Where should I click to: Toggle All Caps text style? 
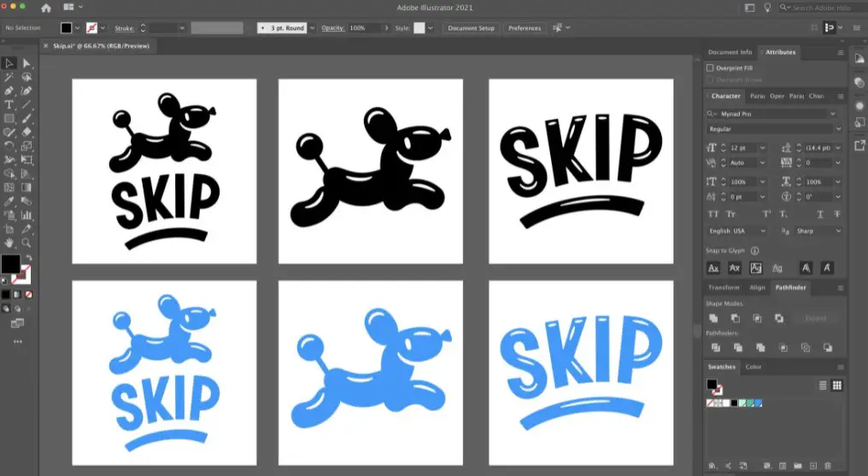tap(713, 214)
